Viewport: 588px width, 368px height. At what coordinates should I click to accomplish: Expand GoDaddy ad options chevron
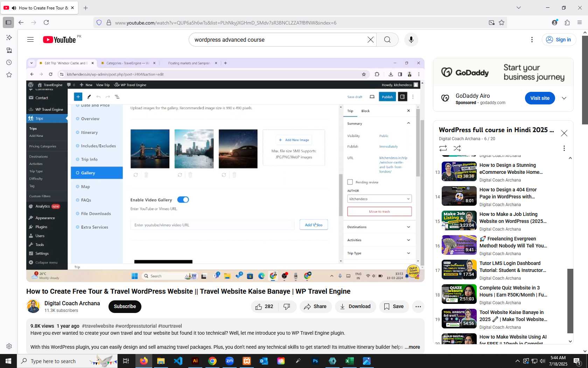[564, 98]
